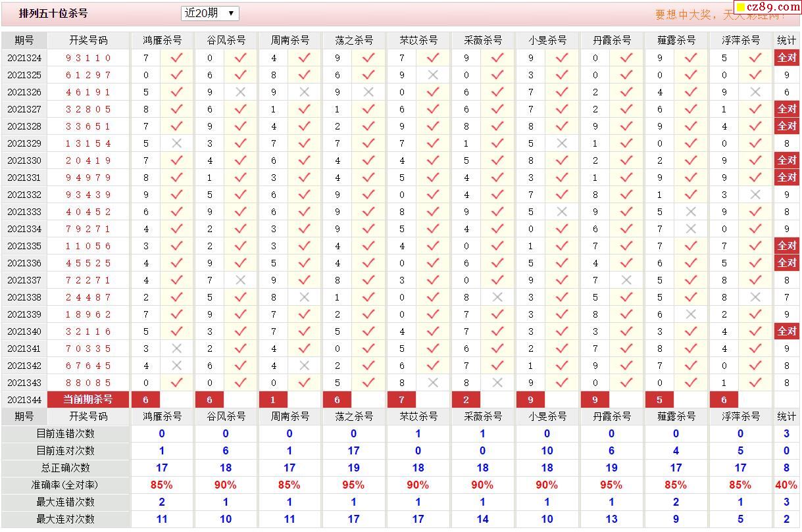Click the X mark for 鸿雁杀号 in row 2021329
This screenshot has width=802, height=532.
176,143
